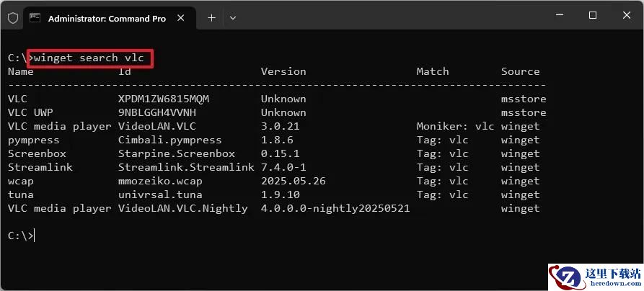Open a new tab with plus button

click(x=211, y=18)
